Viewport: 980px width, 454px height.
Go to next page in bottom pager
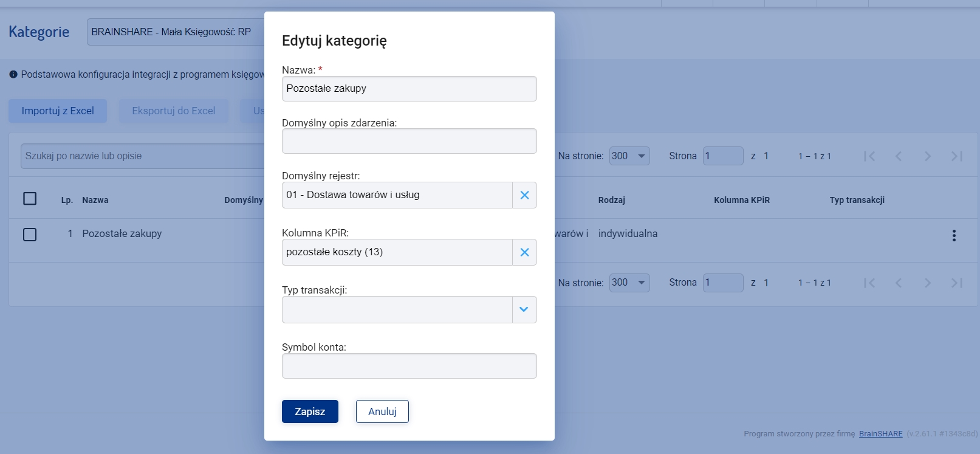point(928,283)
